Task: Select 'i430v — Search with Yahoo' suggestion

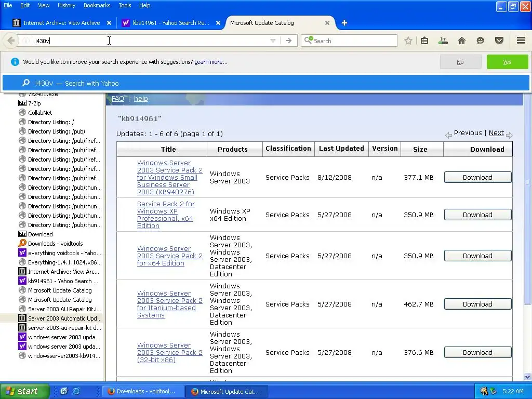Action: [x=265, y=83]
